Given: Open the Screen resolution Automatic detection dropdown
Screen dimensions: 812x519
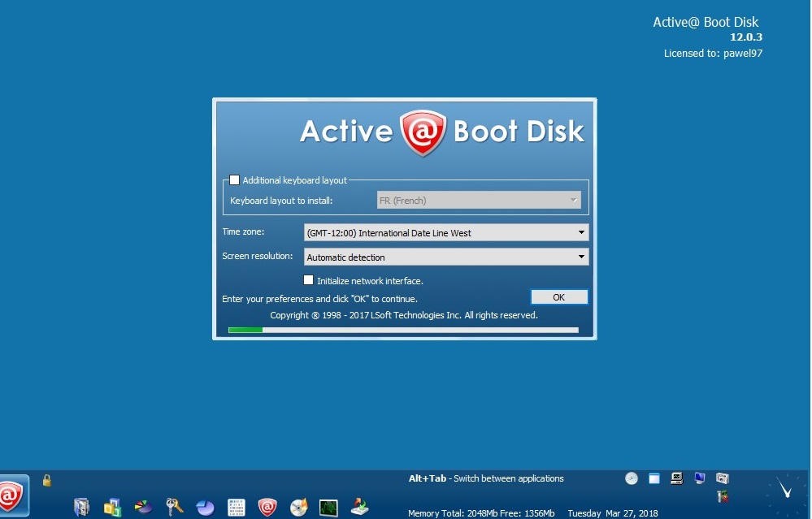Looking at the screenshot, I should (446, 257).
